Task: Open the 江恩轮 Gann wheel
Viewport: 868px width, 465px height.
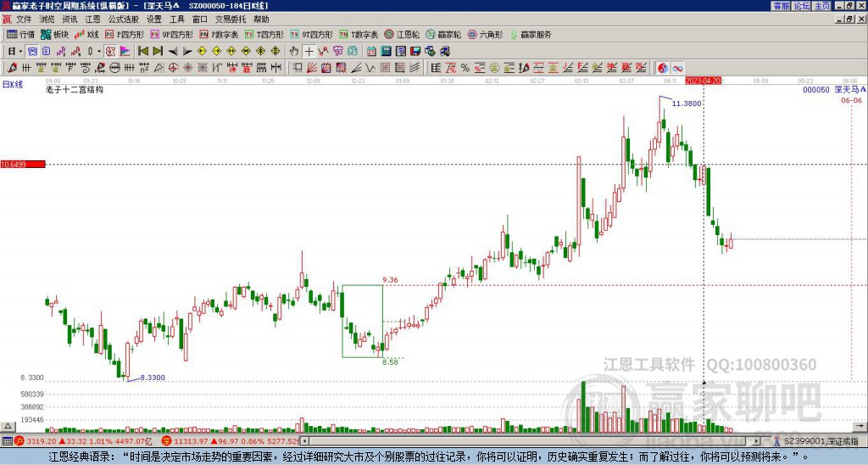Action: (x=402, y=34)
